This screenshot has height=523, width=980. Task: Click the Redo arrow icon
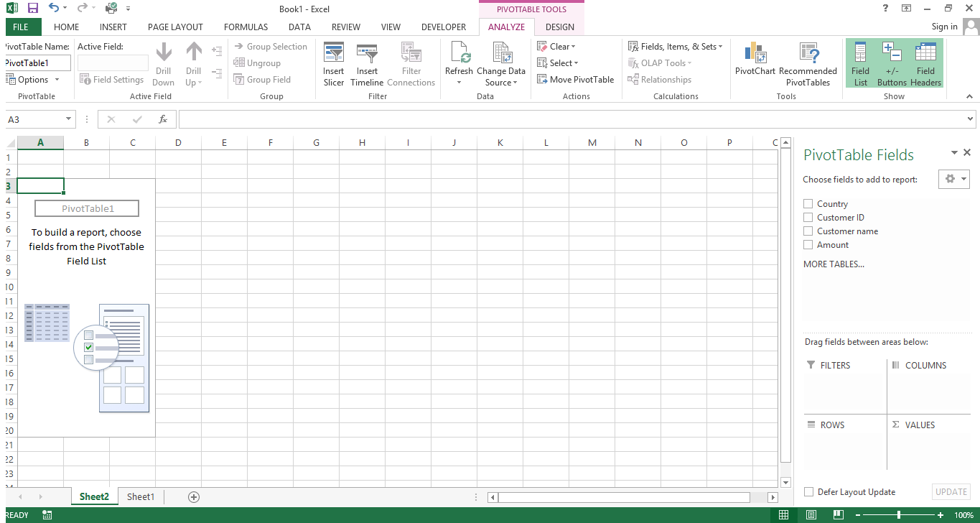tap(82, 9)
